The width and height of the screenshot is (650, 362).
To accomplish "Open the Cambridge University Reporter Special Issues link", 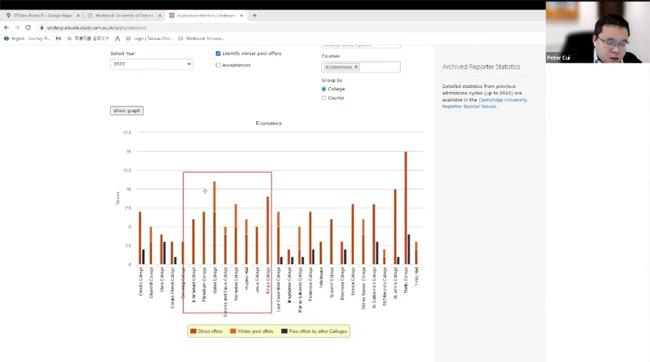I will [x=484, y=103].
